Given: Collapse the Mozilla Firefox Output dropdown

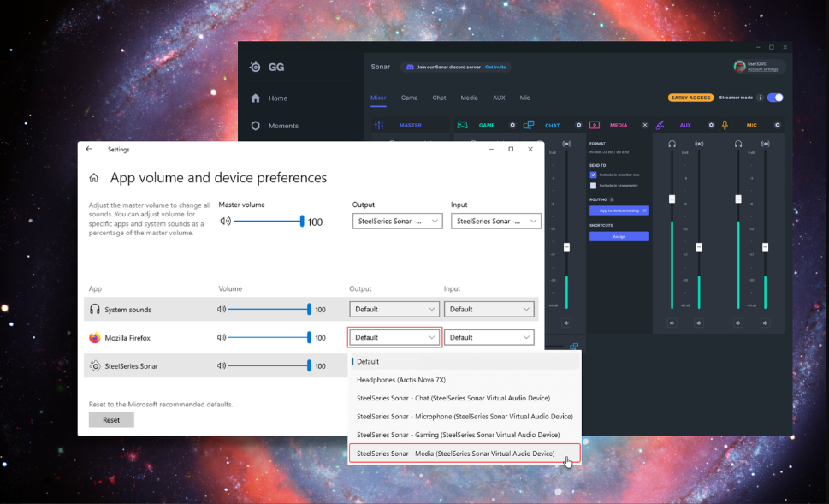Looking at the screenshot, I should point(394,337).
